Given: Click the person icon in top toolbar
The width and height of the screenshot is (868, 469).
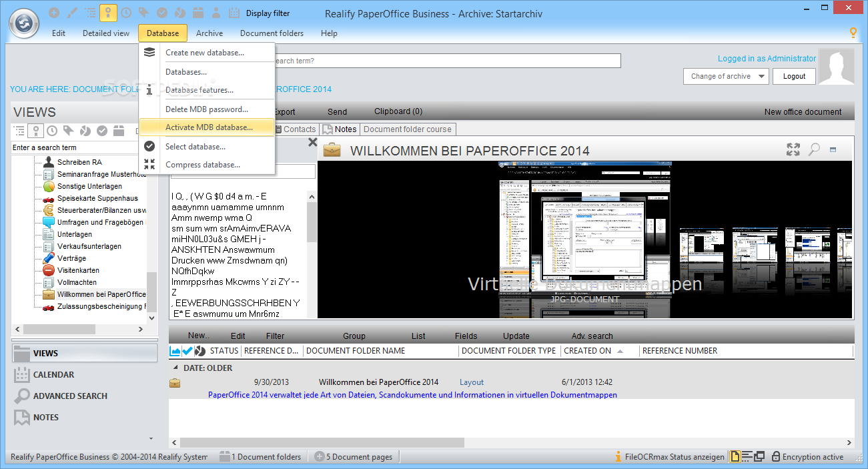Looking at the screenshot, I should 216,13.
